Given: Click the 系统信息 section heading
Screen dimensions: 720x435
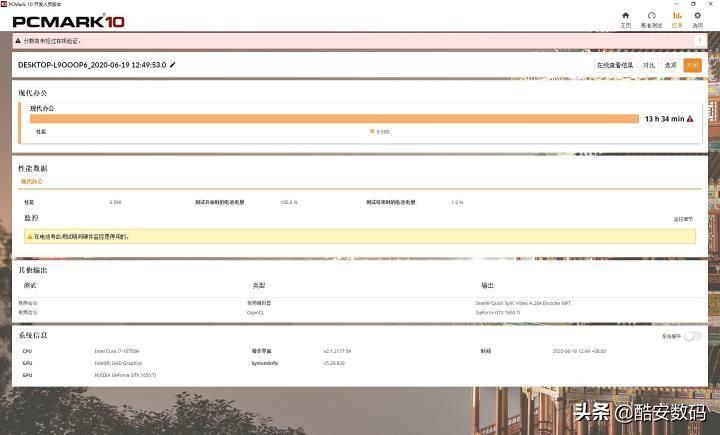Looking at the screenshot, I should [33, 335].
